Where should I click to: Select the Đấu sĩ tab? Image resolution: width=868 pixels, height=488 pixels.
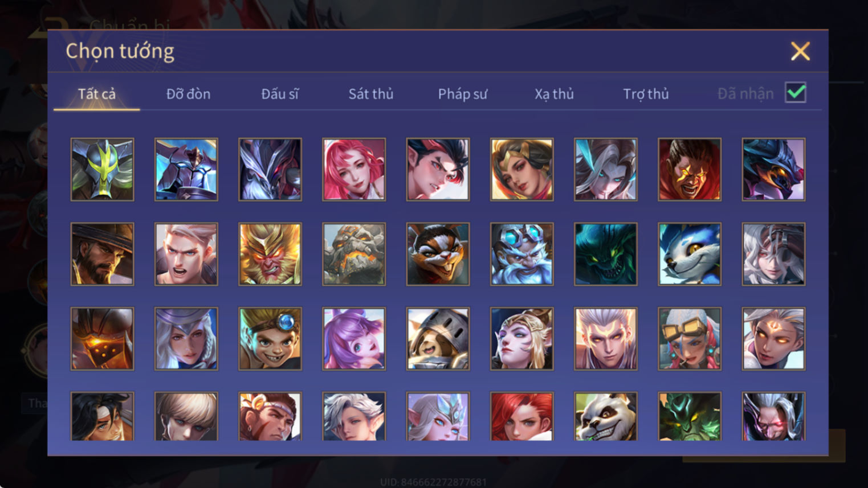280,94
